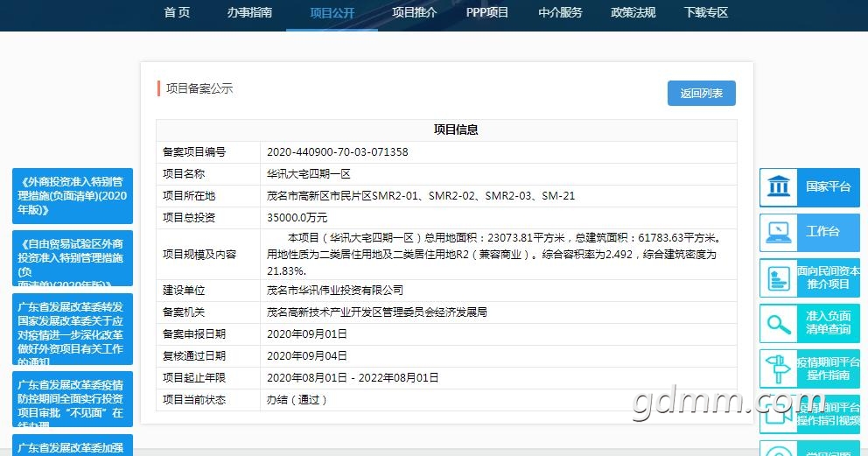The height and width of the screenshot is (456, 868).
Task: Click the 面向民间资本推介项目 document icon
Action: [x=779, y=277]
